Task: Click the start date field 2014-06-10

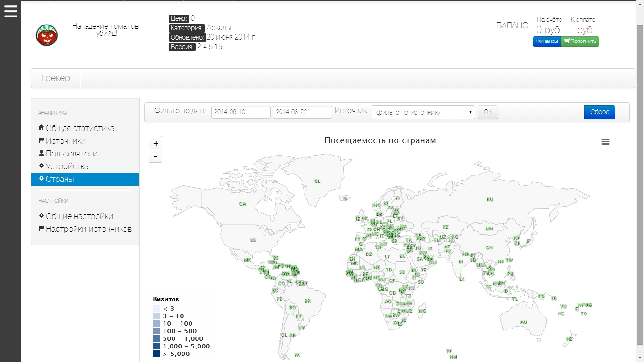Action: click(240, 112)
